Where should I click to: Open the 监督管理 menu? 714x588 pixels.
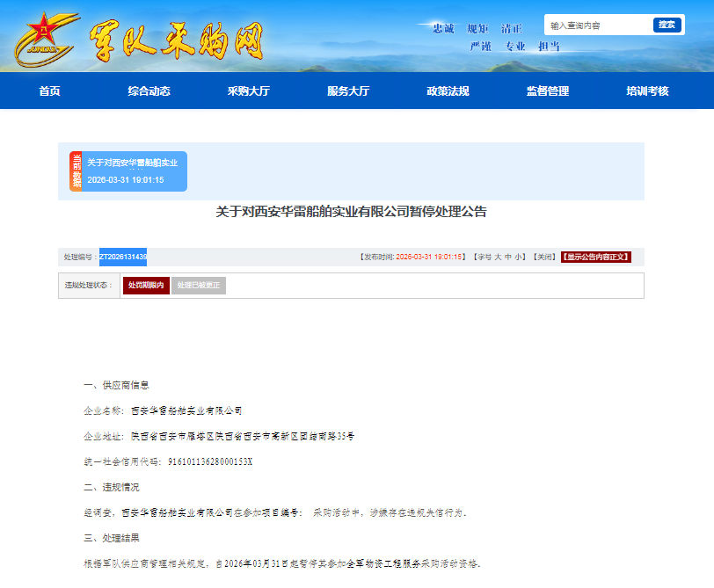[547, 91]
